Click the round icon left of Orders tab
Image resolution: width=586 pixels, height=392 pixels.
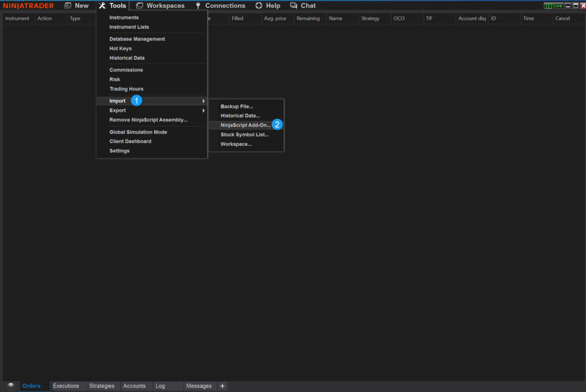pyautogui.click(x=11, y=385)
